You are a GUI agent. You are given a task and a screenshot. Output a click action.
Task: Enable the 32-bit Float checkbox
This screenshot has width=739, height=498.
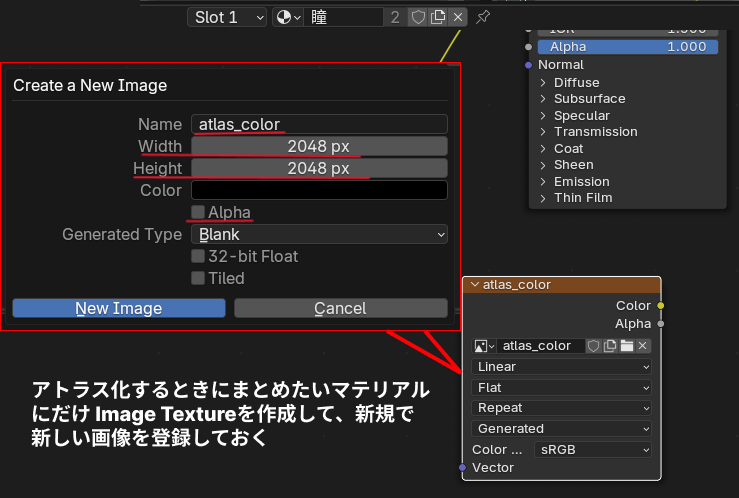199,256
